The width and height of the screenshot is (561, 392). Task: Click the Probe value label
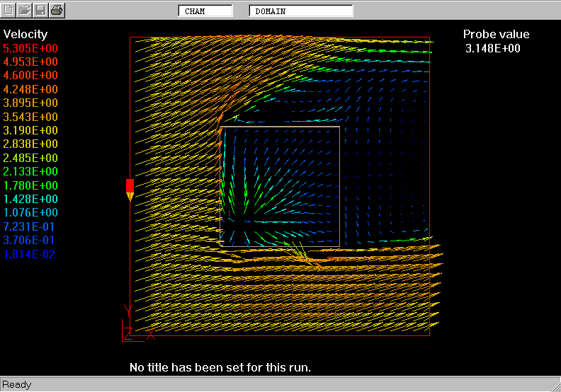click(x=496, y=34)
